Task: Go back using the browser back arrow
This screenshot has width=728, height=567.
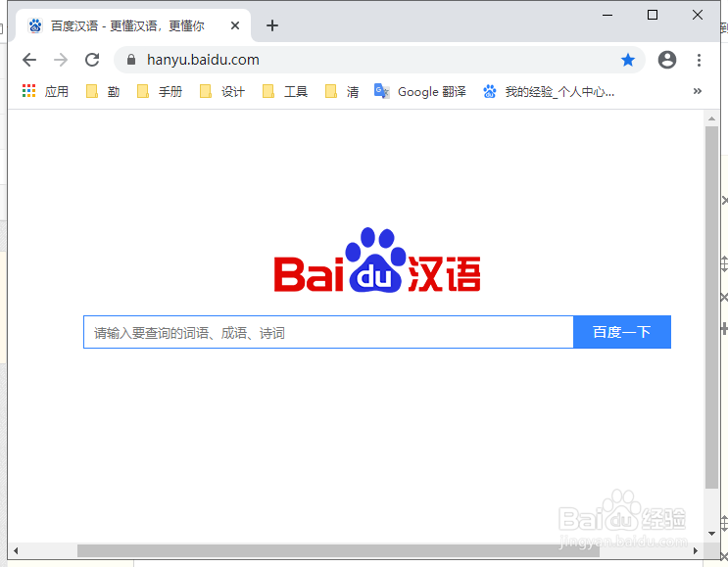Action: coord(29,60)
